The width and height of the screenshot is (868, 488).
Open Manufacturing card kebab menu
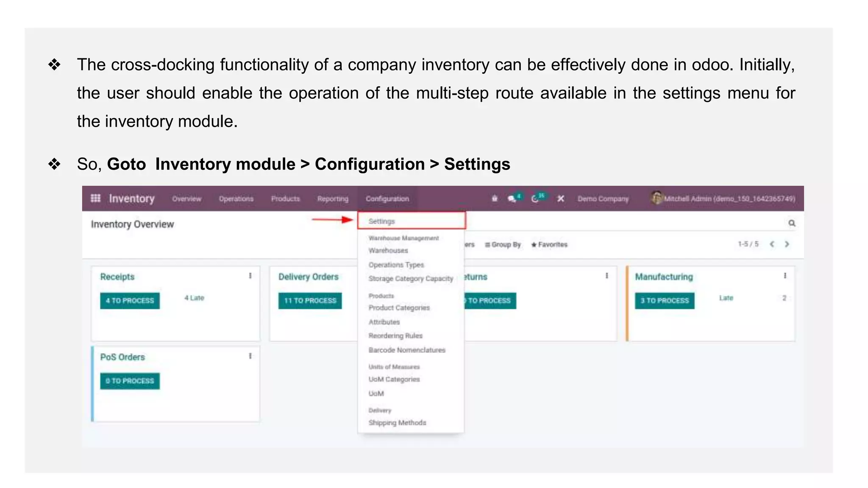tap(785, 276)
